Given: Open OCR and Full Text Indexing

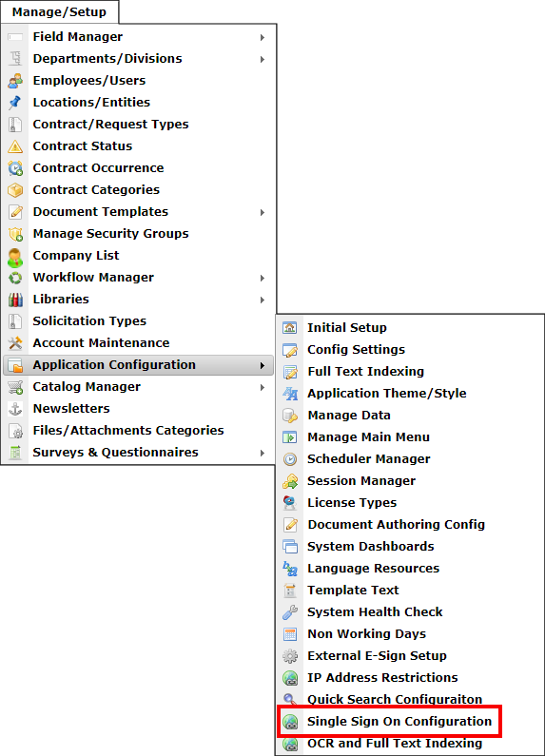Looking at the screenshot, I should pyautogui.click(x=395, y=744).
